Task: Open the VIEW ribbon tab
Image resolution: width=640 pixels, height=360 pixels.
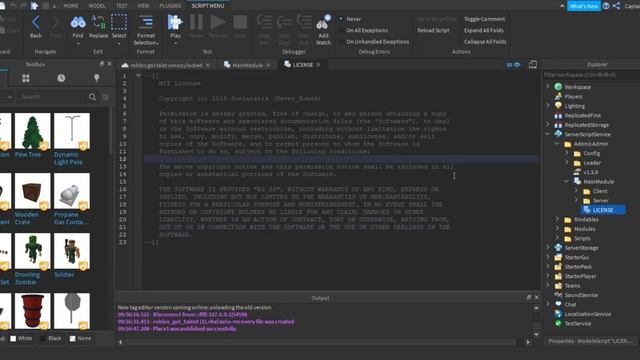Action: (x=143, y=6)
